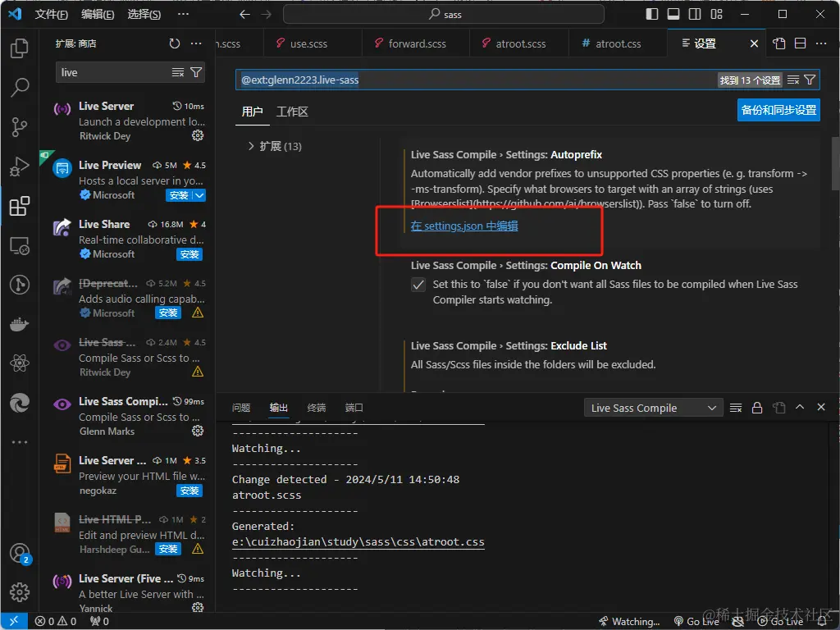This screenshot has width=840, height=630.
Task: Open the hidden title bar menus ellipsis
Action: [183, 14]
